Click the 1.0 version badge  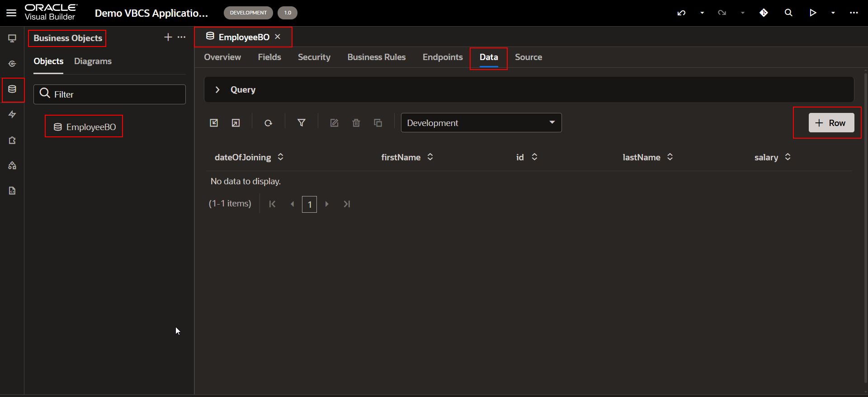click(x=288, y=13)
